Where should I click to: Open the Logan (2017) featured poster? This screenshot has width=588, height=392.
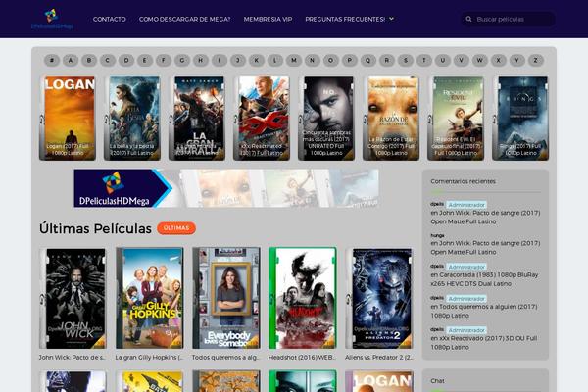[x=68, y=119]
